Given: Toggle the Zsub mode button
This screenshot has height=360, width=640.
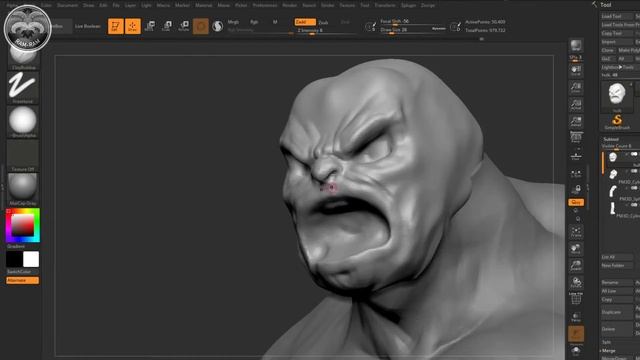Looking at the screenshot, I should pyautogui.click(x=323, y=22).
